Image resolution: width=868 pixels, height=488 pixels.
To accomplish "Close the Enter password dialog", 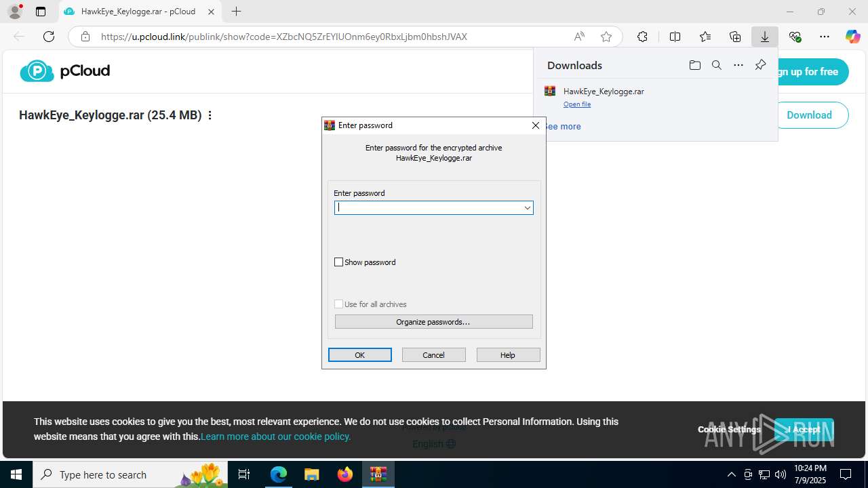I will point(536,125).
